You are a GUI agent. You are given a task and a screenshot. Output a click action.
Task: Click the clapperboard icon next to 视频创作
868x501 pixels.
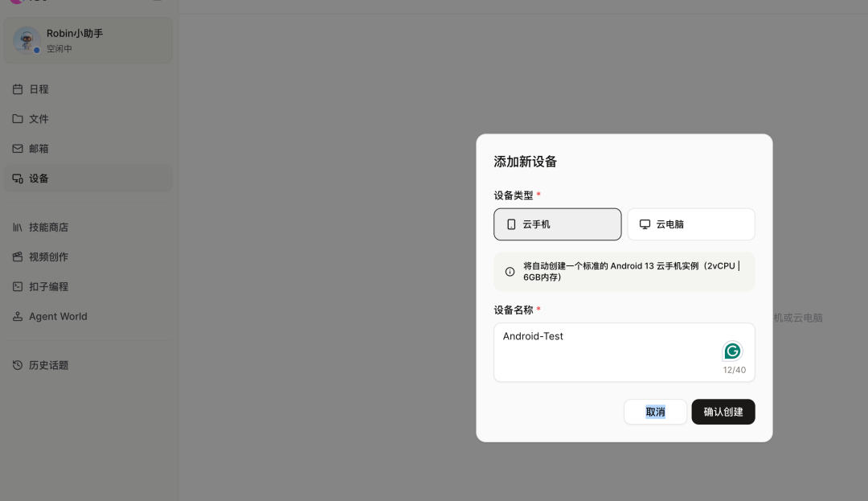click(19, 257)
